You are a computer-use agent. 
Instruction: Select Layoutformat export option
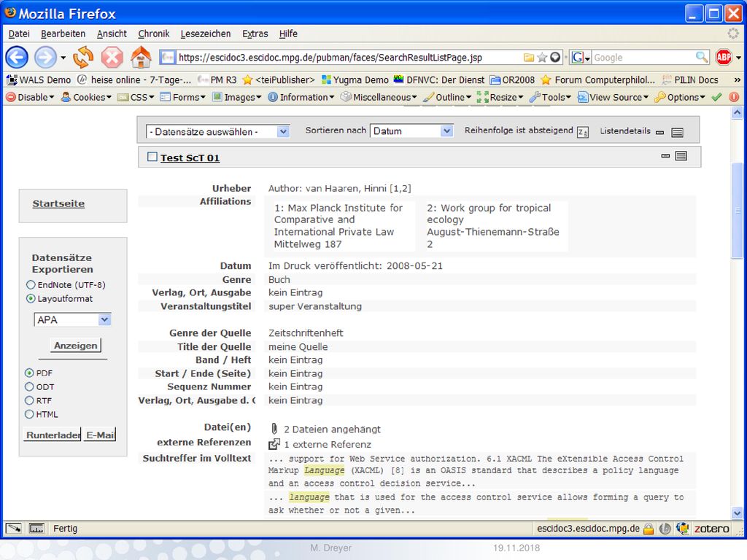point(31,298)
